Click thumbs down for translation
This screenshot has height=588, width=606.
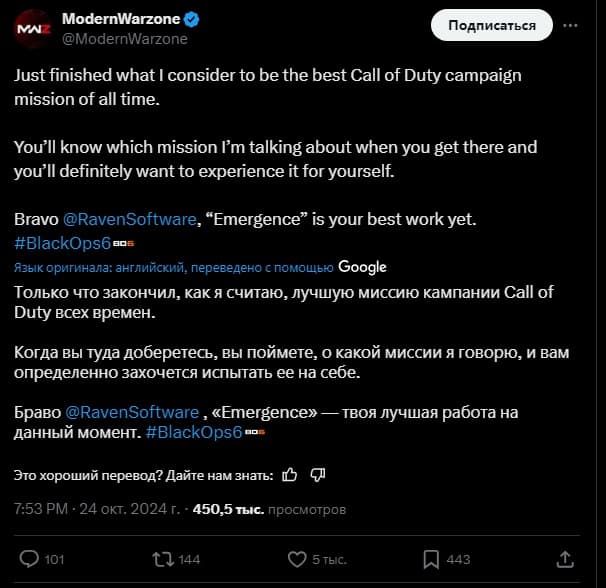click(317, 474)
